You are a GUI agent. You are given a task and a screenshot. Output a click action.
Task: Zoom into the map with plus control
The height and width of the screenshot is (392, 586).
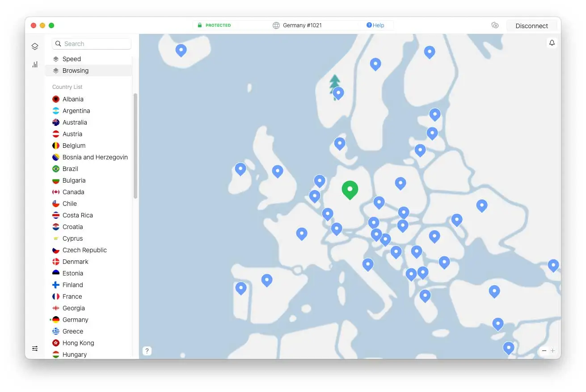point(553,350)
